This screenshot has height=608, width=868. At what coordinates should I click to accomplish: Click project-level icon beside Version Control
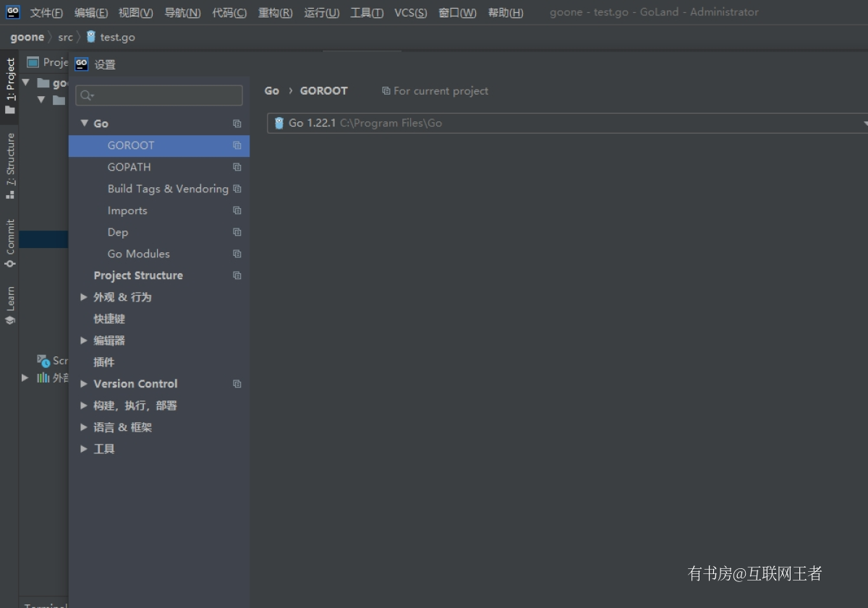237,384
